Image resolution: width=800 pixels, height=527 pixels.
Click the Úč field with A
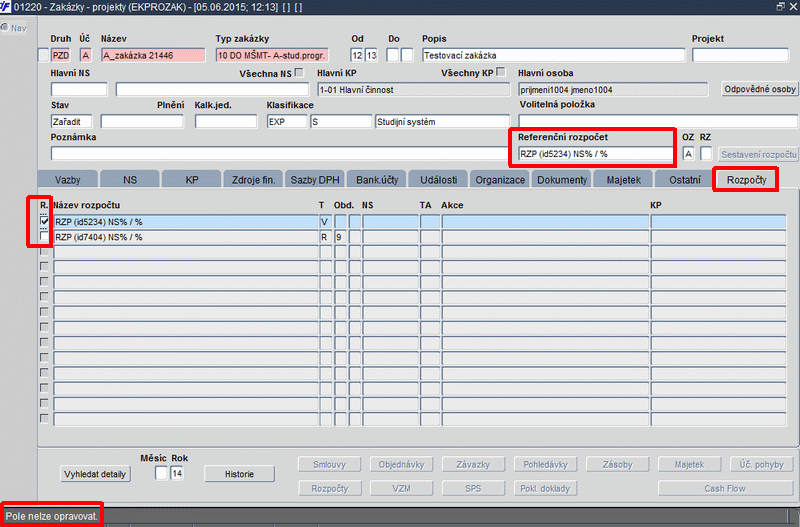click(x=86, y=55)
